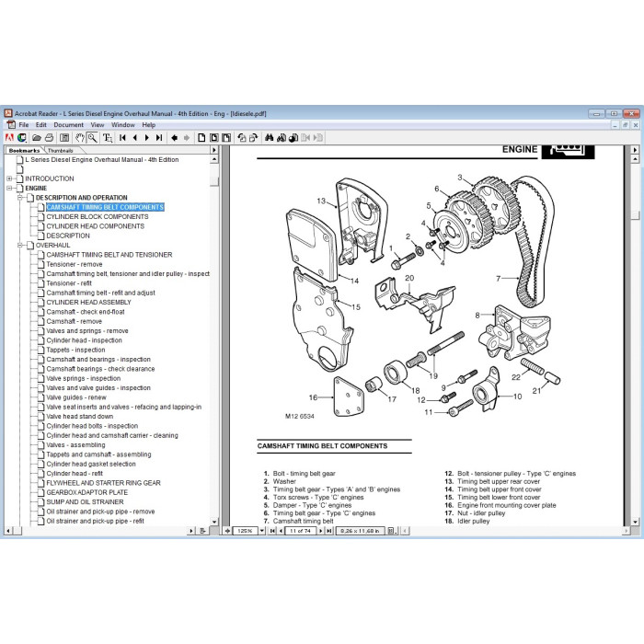
Task: Click bookmarks pane scroll-right arrow
Action: click(191, 531)
